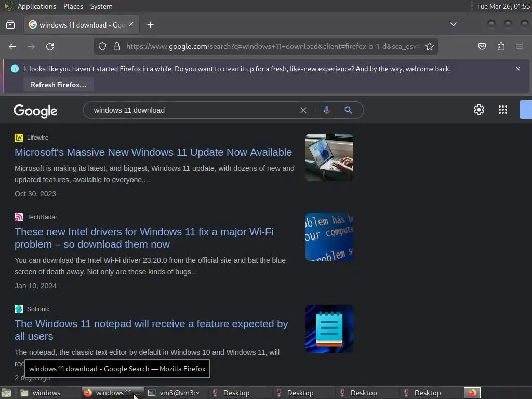Click the show desktop icon in taskbar
Screen dimensions: 532x399
click(x=6, y=393)
